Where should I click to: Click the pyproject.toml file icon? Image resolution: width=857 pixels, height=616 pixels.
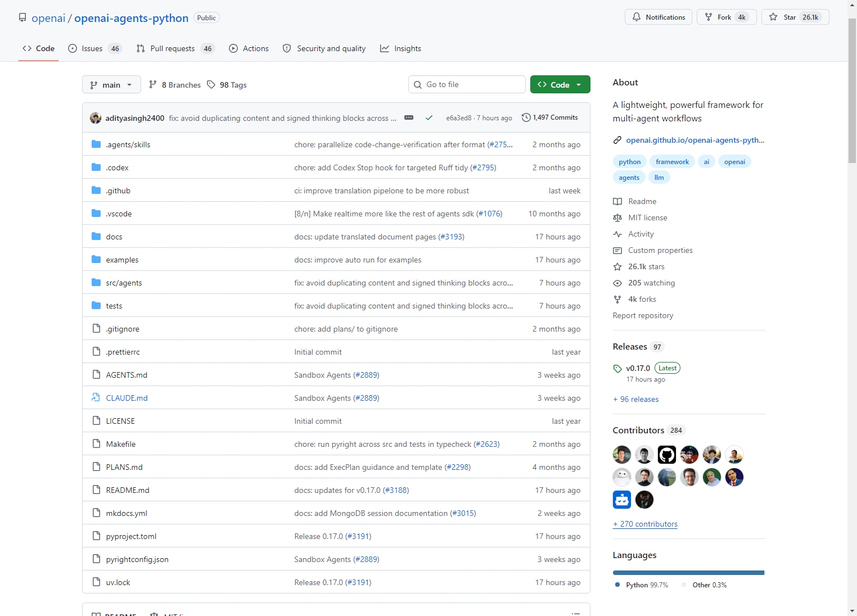click(x=96, y=536)
